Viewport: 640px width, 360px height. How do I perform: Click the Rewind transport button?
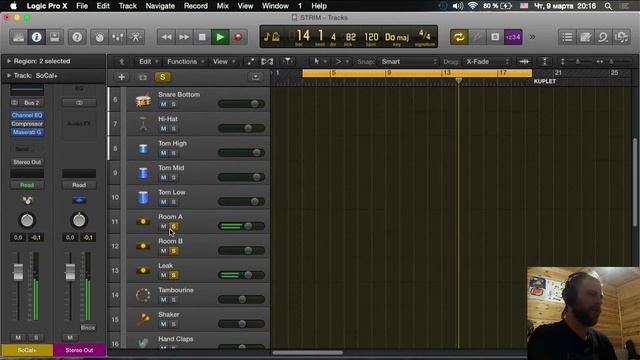(167, 37)
